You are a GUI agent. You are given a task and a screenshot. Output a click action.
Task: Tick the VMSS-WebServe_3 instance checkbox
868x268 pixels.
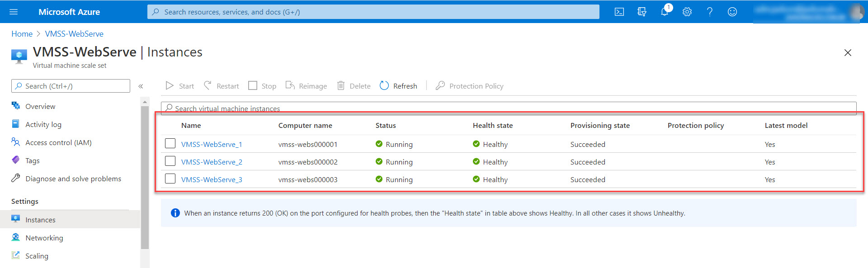click(170, 179)
